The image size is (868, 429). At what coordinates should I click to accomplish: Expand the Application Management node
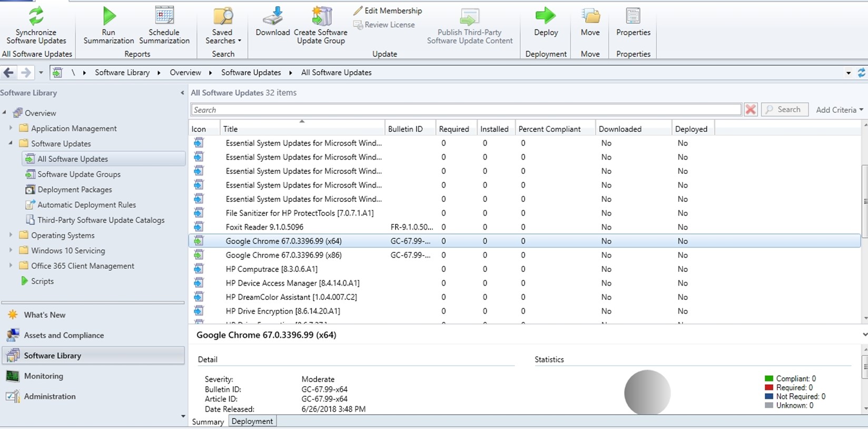(x=11, y=128)
